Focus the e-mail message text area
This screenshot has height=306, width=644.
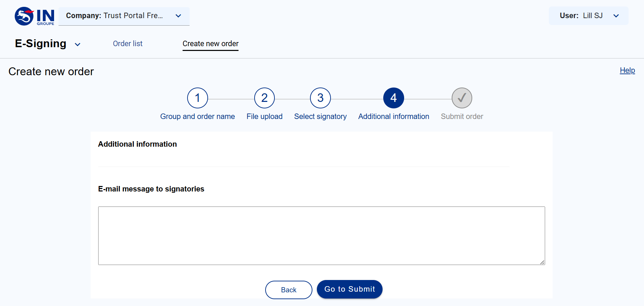point(321,236)
